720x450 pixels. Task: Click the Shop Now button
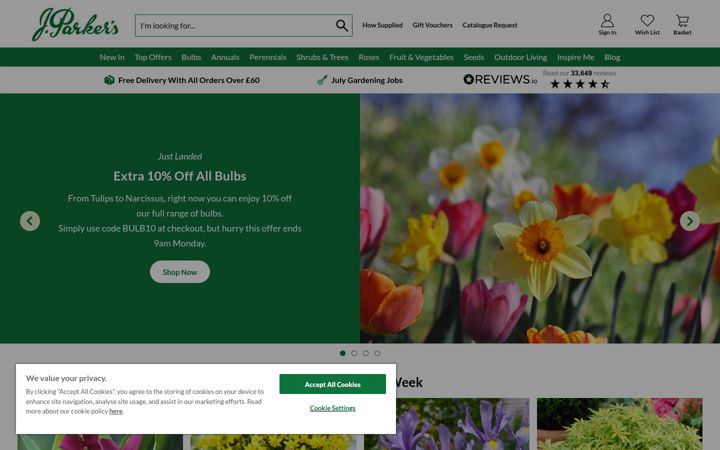click(x=180, y=272)
